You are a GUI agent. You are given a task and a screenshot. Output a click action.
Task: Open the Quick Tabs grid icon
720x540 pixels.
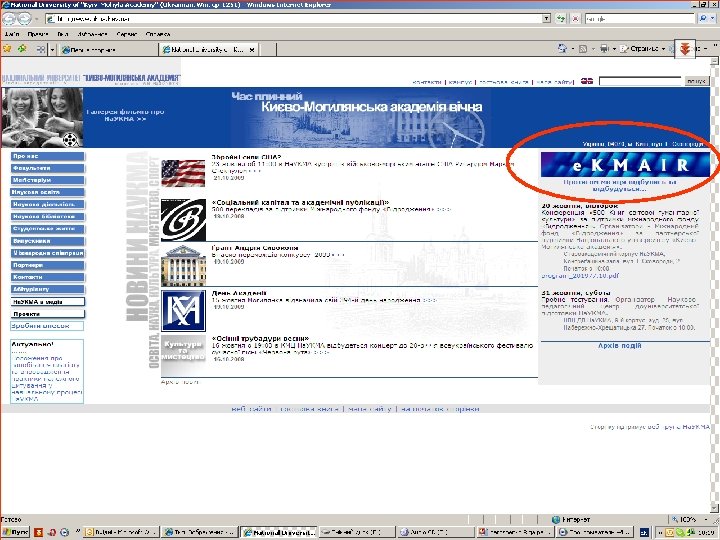click(41, 49)
